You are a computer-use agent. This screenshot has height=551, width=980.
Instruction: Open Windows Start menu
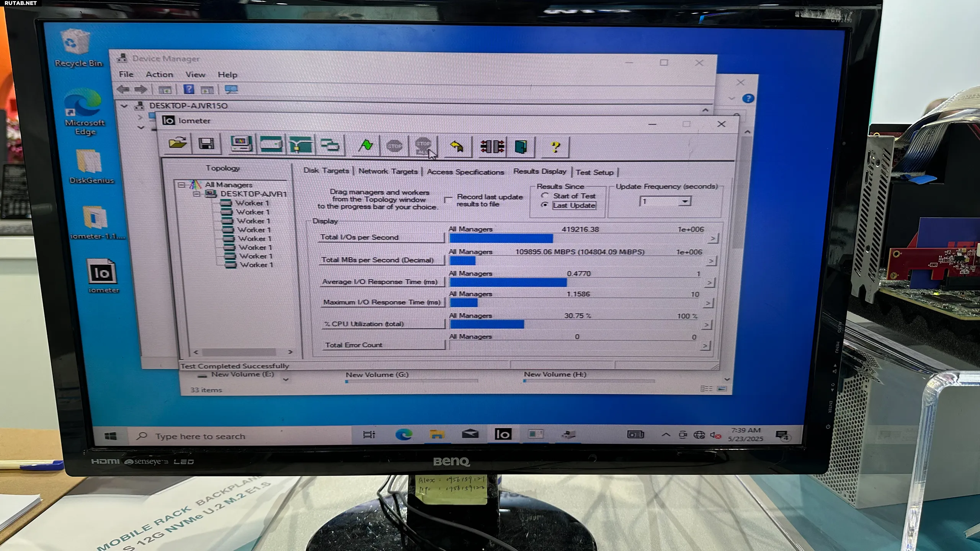(111, 436)
